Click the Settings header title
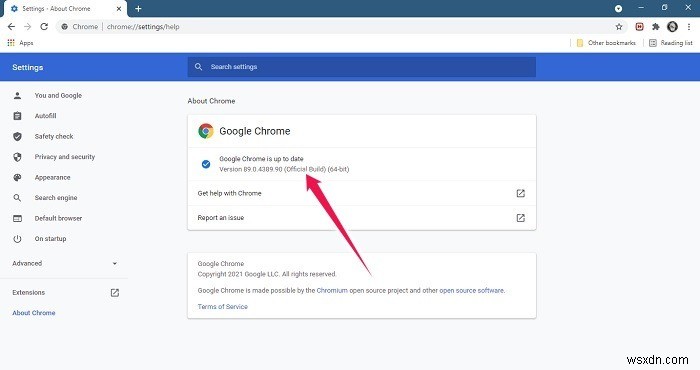The width and height of the screenshot is (700, 370). click(x=28, y=67)
